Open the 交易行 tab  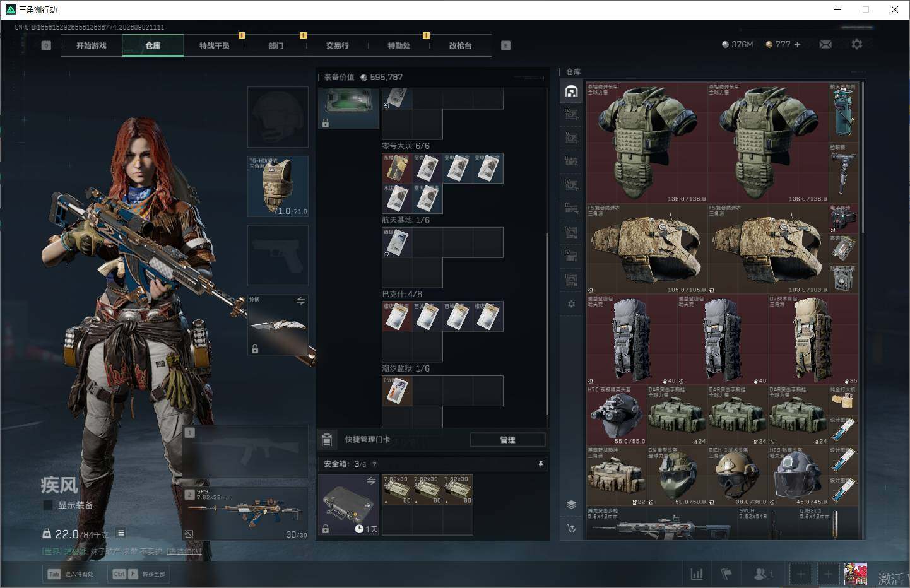point(338,45)
